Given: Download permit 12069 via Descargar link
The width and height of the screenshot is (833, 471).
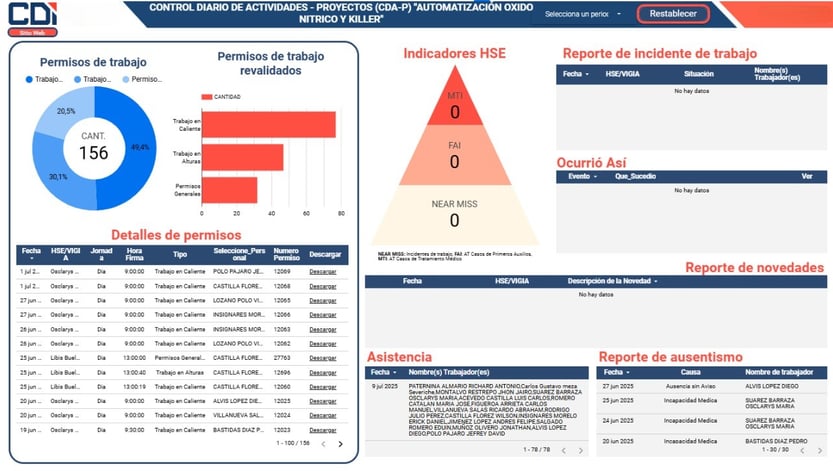Looking at the screenshot, I should pyautogui.click(x=323, y=272).
